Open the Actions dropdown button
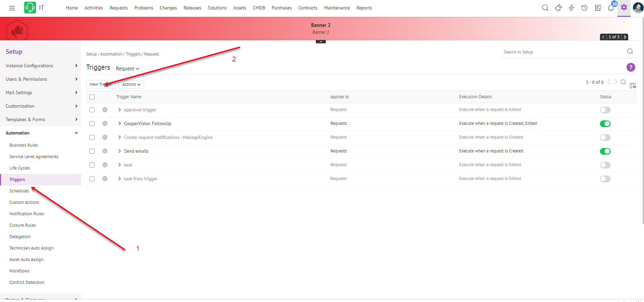 pos(131,84)
